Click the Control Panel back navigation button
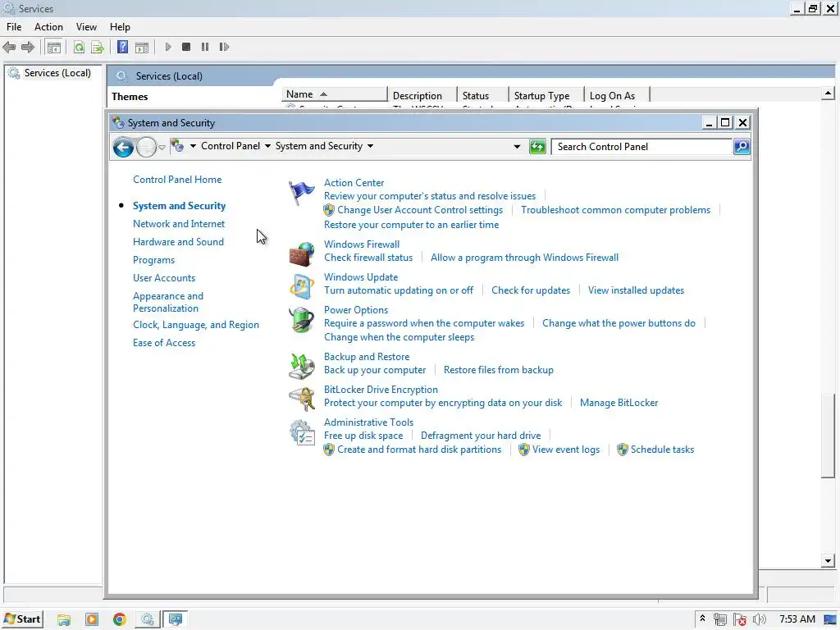This screenshot has height=630, width=840. [123, 147]
